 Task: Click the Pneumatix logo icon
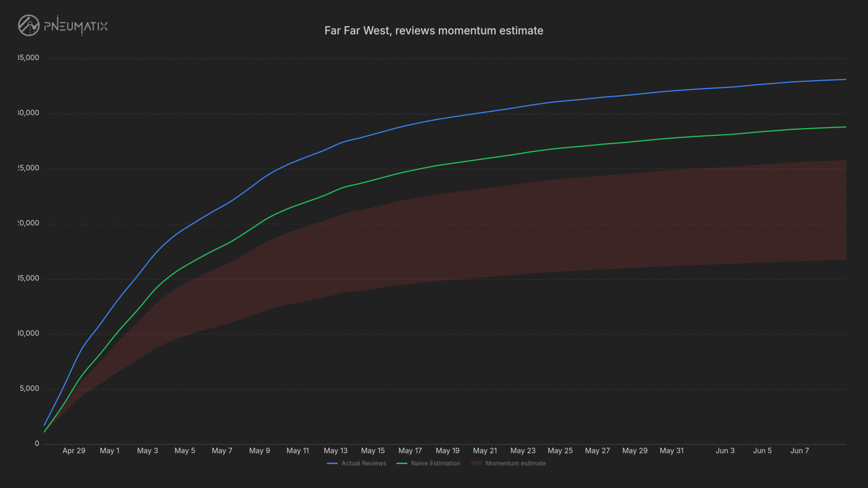(28, 26)
